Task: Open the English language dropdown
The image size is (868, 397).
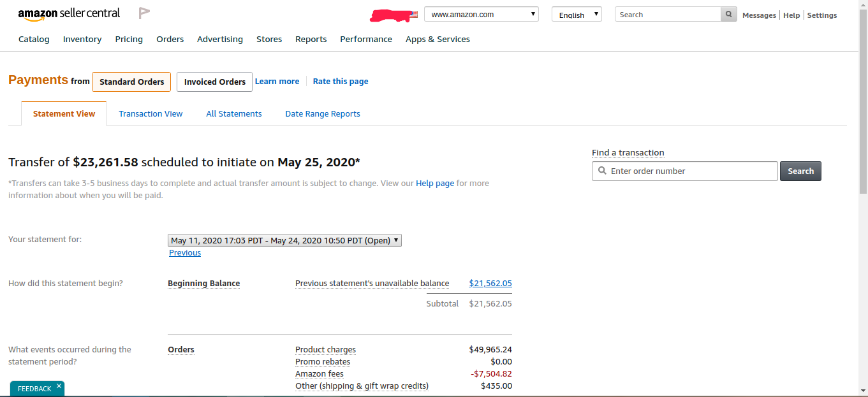Action: [x=577, y=14]
